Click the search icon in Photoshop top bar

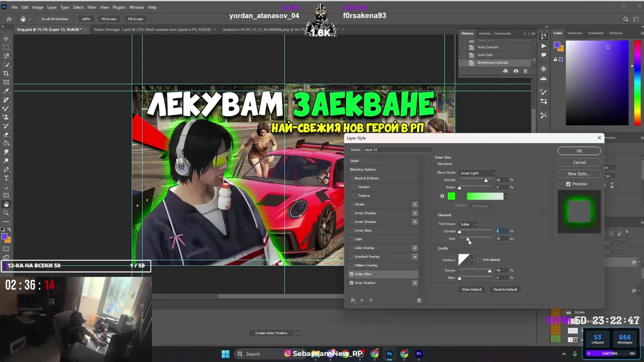pos(626,19)
